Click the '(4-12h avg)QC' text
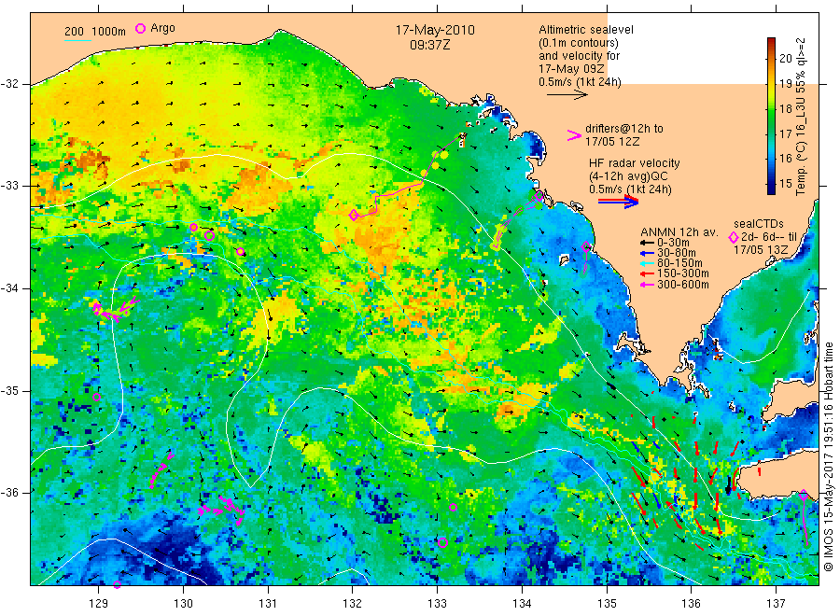 [628, 176]
